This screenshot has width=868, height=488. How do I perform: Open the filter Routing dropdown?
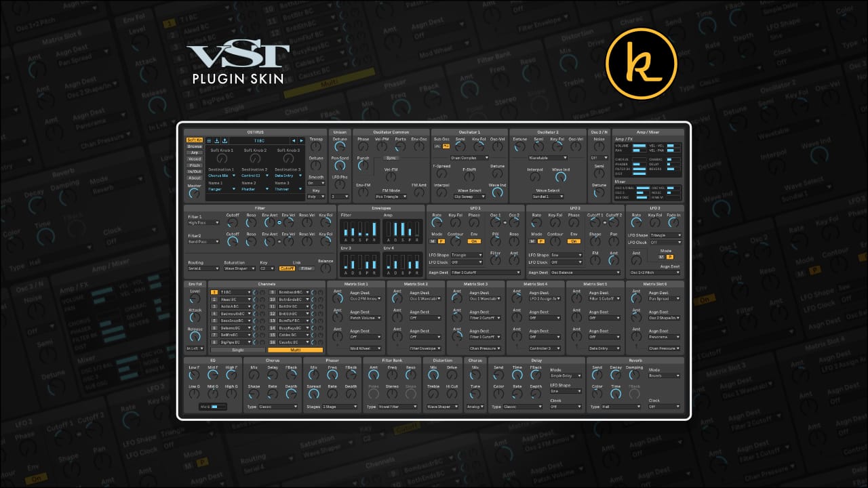tap(204, 268)
